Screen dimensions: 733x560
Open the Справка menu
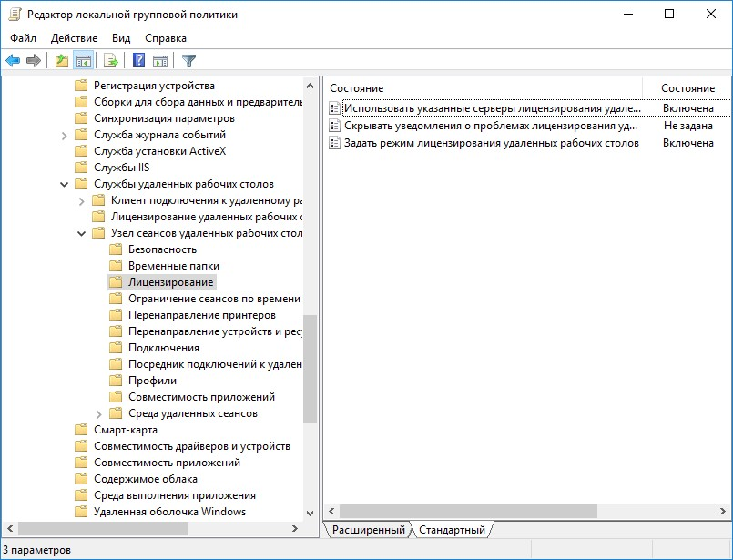(166, 38)
